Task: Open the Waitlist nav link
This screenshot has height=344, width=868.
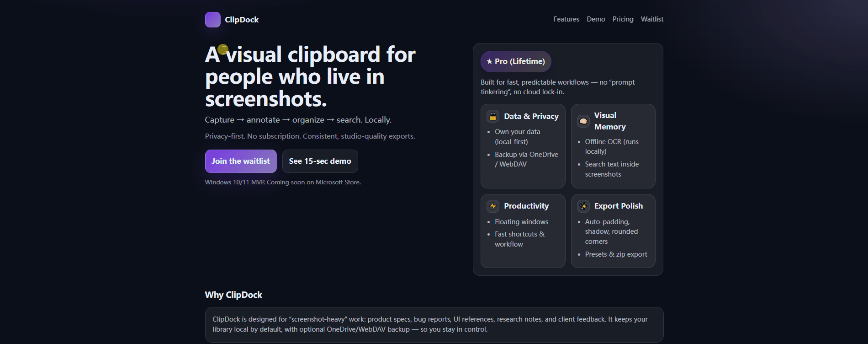Action: [652, 19]
